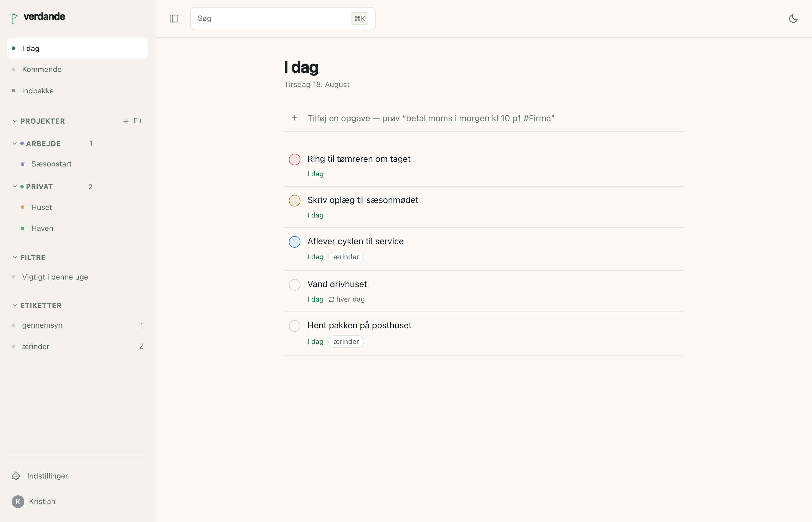Click the count 1 beside Arbejde

91,143
